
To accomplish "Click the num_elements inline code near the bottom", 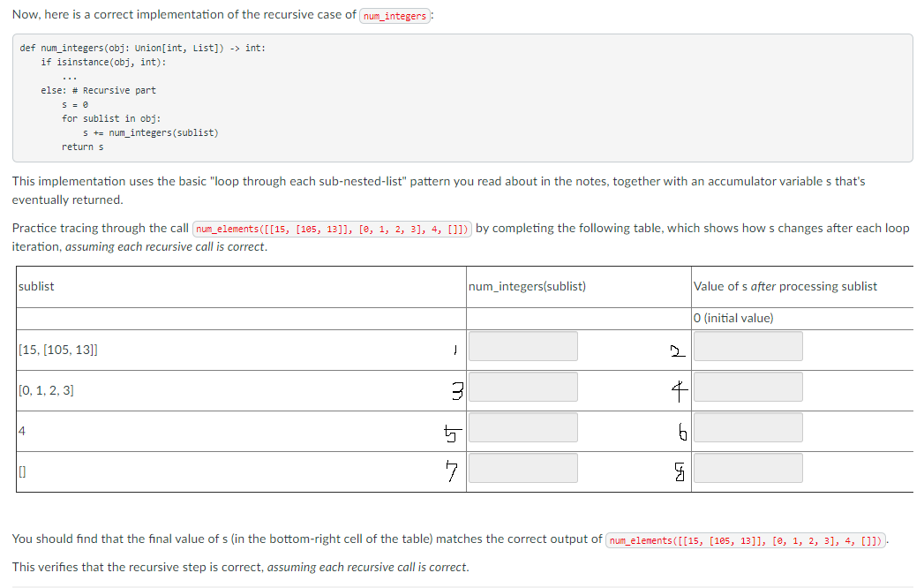I will (746, 539).
